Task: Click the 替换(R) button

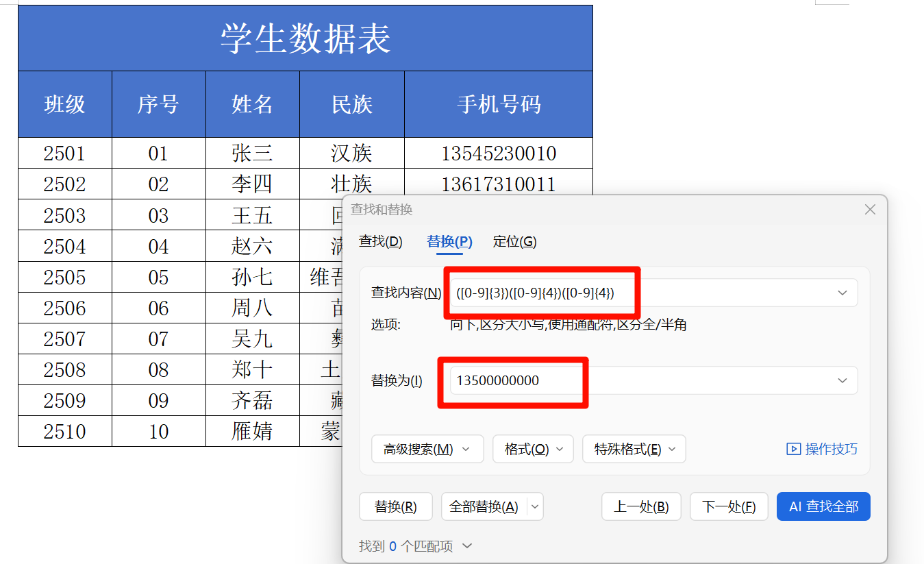Action: coord(396,506)
